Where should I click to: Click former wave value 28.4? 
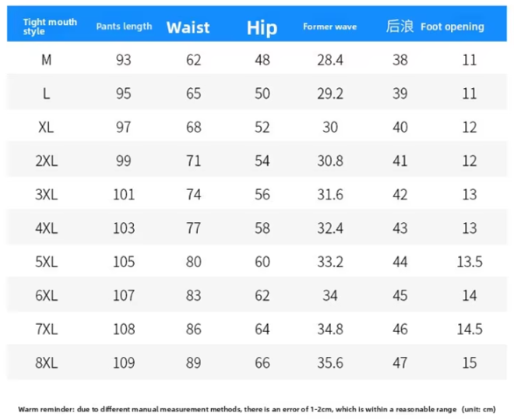click(330, 60)
